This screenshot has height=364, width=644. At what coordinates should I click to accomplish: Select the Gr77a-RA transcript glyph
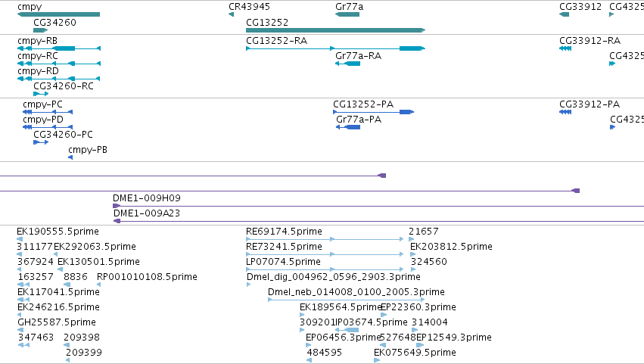(347, 64)
